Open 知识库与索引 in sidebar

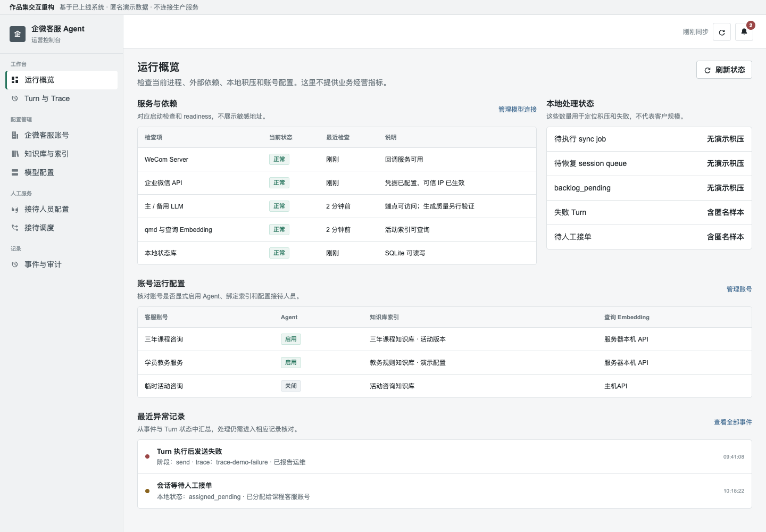click(62, 154)
